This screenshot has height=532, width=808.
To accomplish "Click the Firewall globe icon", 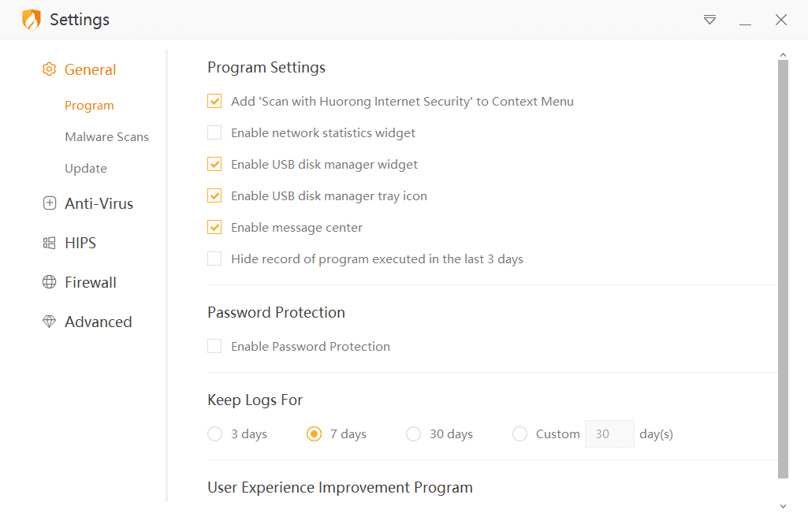I will coord(49,282).
